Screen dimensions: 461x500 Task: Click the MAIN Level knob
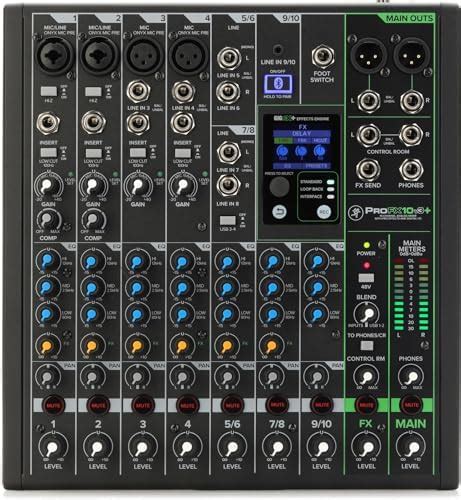[x=411, y=447]
